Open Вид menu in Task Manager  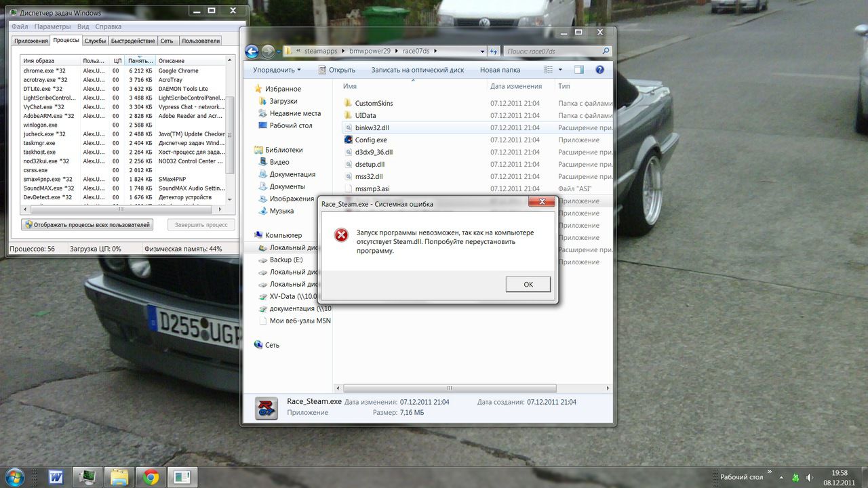click(x=83, y=26)
